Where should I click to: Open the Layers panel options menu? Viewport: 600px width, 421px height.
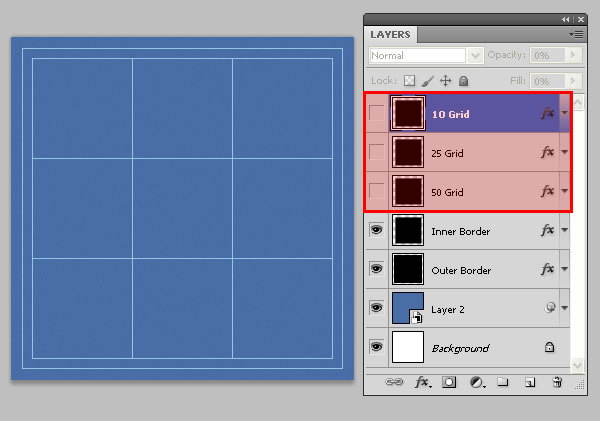pyautogui.click(x=576, y=34)
